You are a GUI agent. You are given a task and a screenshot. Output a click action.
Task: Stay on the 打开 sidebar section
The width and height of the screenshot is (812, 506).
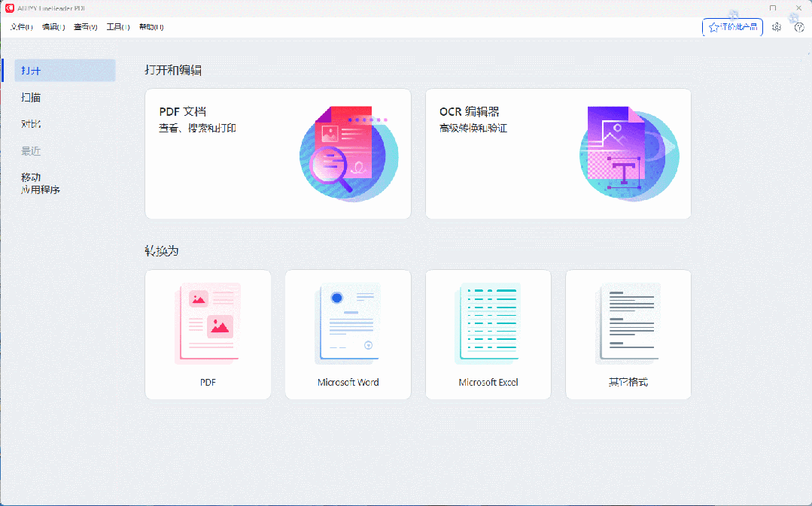click(x=32, y=70)
